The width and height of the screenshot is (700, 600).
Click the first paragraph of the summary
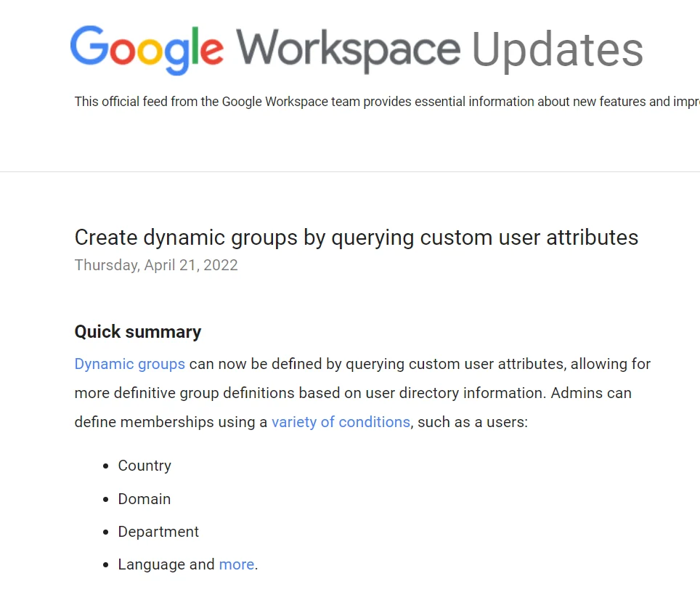pyautogui.click(x=362, y=392)
